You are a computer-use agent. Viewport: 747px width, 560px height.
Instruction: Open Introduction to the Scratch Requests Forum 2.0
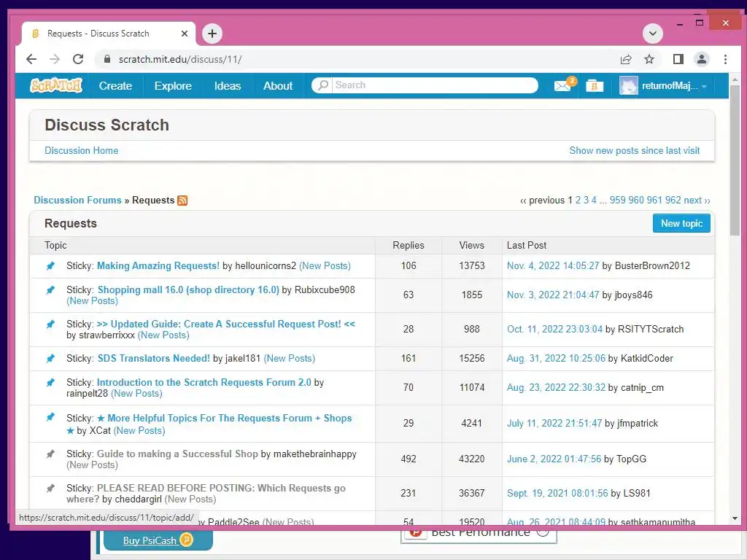[x=204, y=382]
